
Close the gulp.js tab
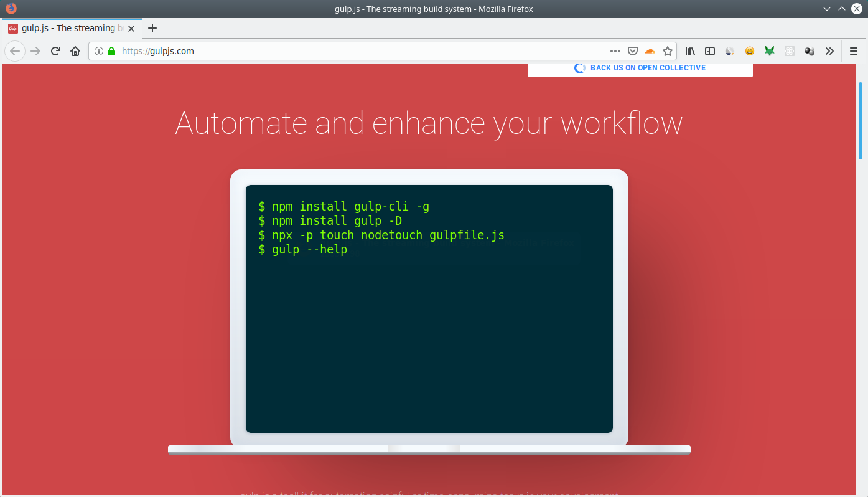tap(131, 28)
